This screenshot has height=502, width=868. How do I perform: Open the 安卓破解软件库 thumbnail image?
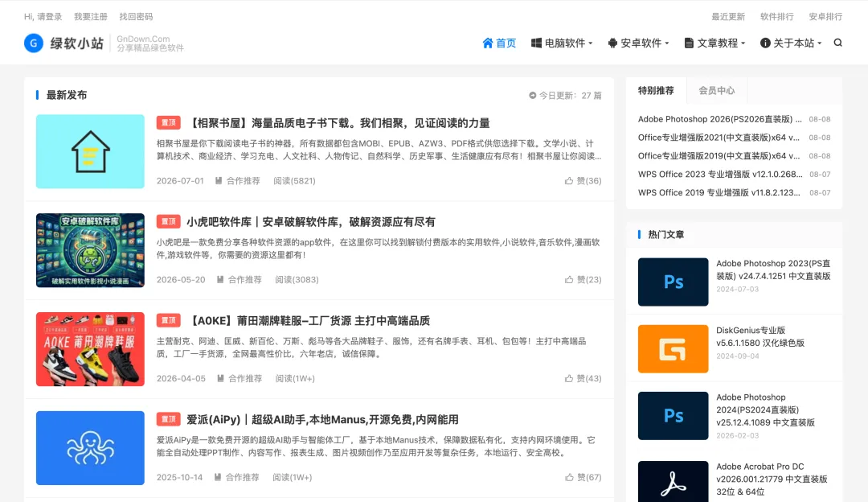(x=90, y=250)
